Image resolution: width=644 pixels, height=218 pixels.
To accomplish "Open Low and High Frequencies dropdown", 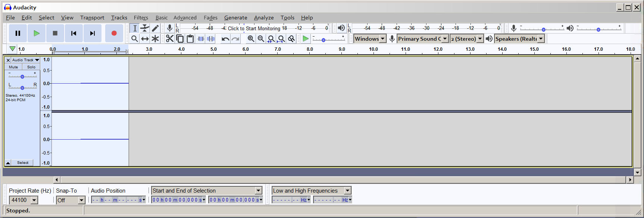I will 312,191.
